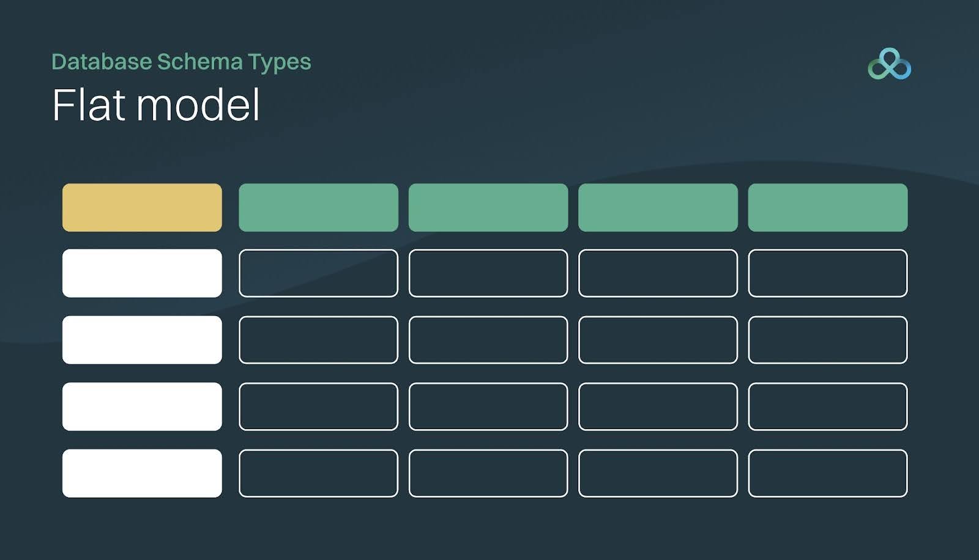Click the outlined cell directly below the third green header
The image size is (979, 560).
tap(658, 273)
